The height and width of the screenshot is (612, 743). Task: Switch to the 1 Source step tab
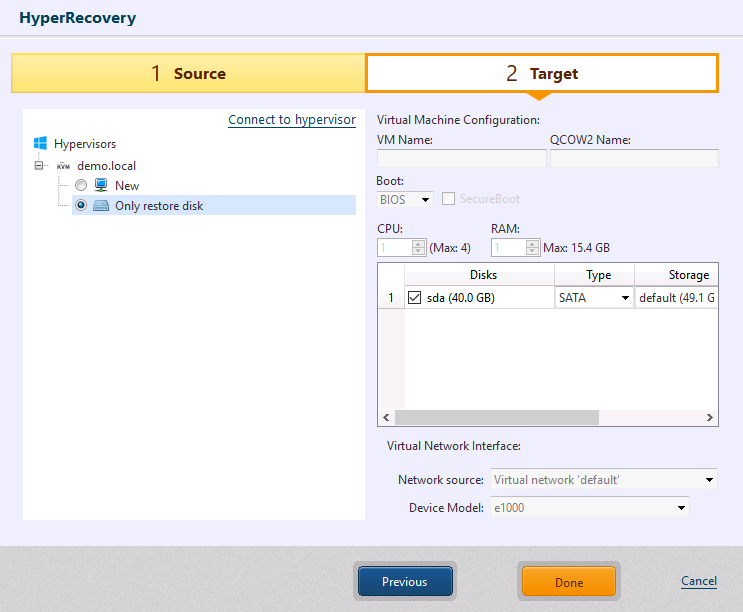click(188, 73)
